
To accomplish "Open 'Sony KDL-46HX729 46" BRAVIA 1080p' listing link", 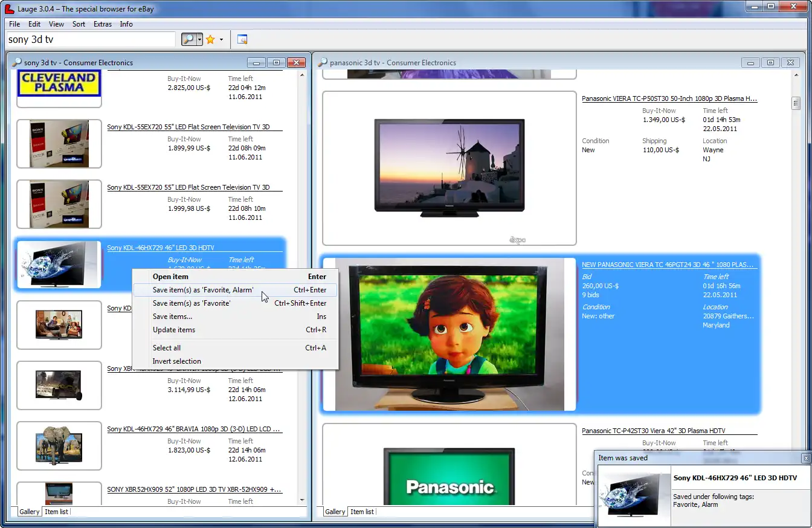I will (x=195, y=430).
